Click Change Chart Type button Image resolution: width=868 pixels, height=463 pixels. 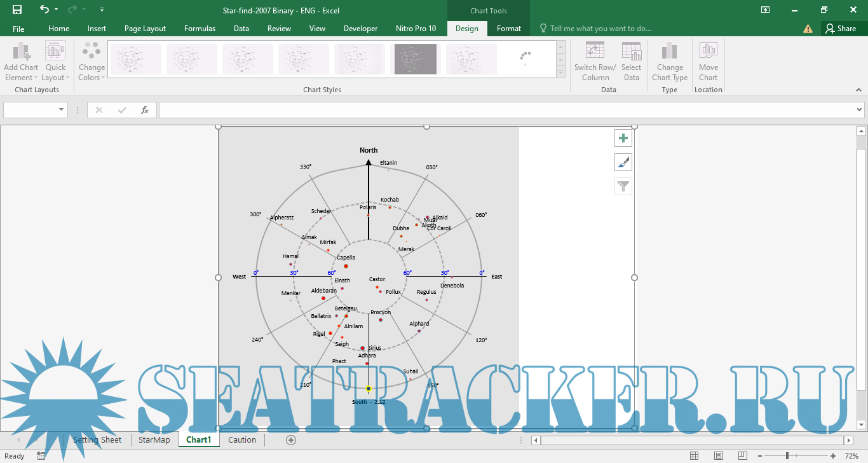tap(670, 62)
